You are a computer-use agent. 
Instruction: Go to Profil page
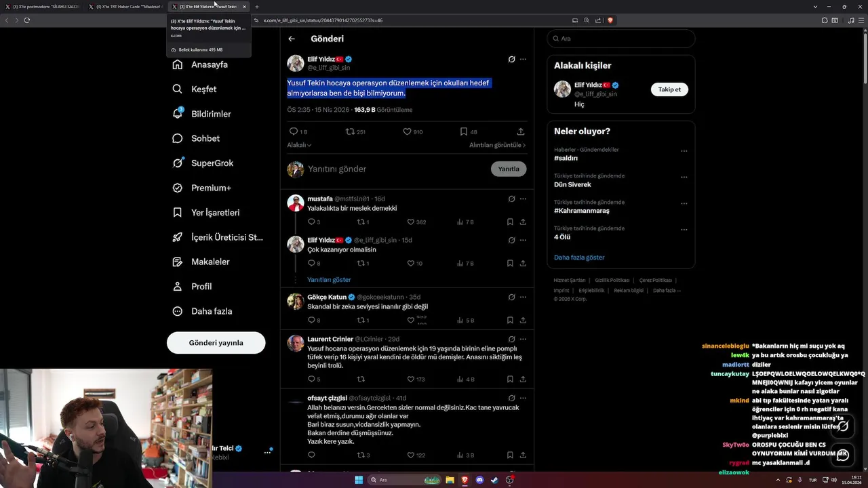tap(193, 286)
